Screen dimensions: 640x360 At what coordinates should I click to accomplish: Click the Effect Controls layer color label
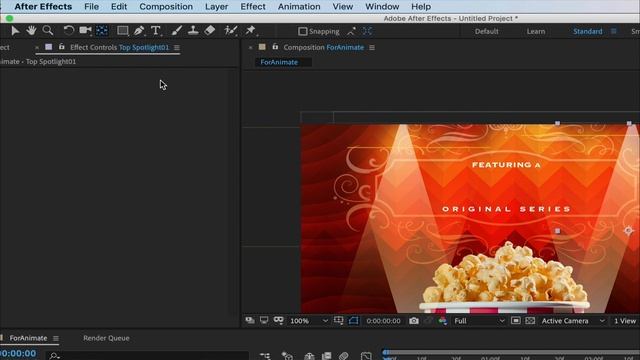point(49,47)
